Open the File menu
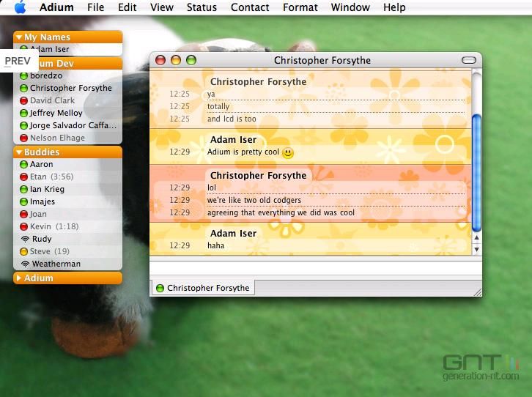532x397 pixels. (95, 7)
